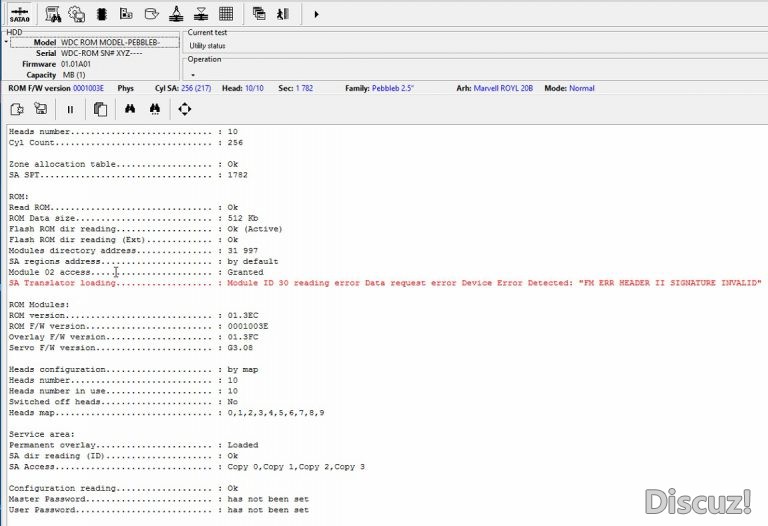Click the play arrow in top toolbar
The image size is (768, 526).
point(316,14)
